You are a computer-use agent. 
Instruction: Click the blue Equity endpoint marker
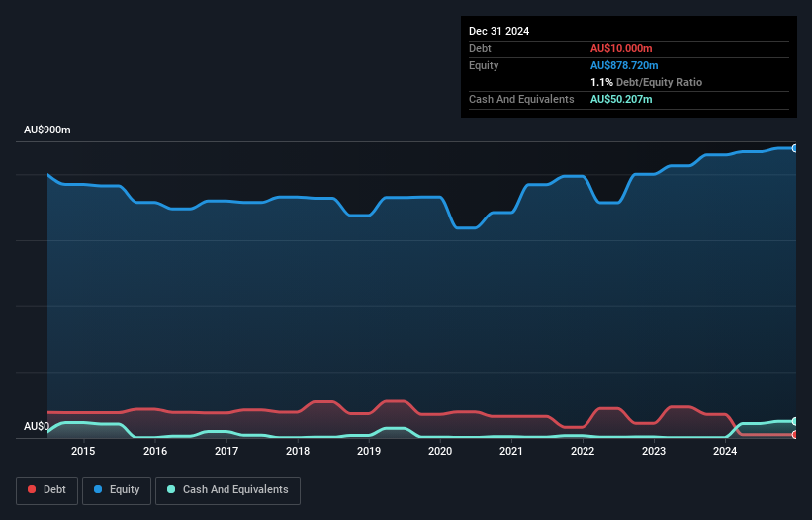[x=794, y=148]
